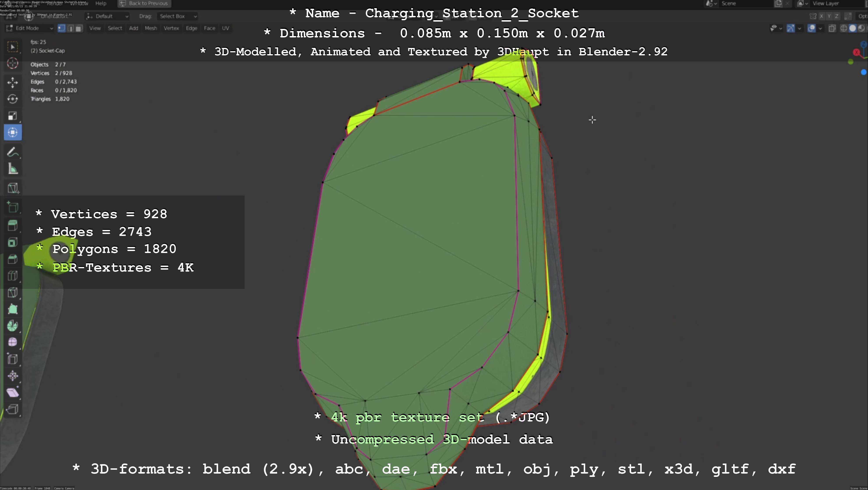Toggle X-ray view button
This screenshot has width=868, height=490.
tap(832, 28)
